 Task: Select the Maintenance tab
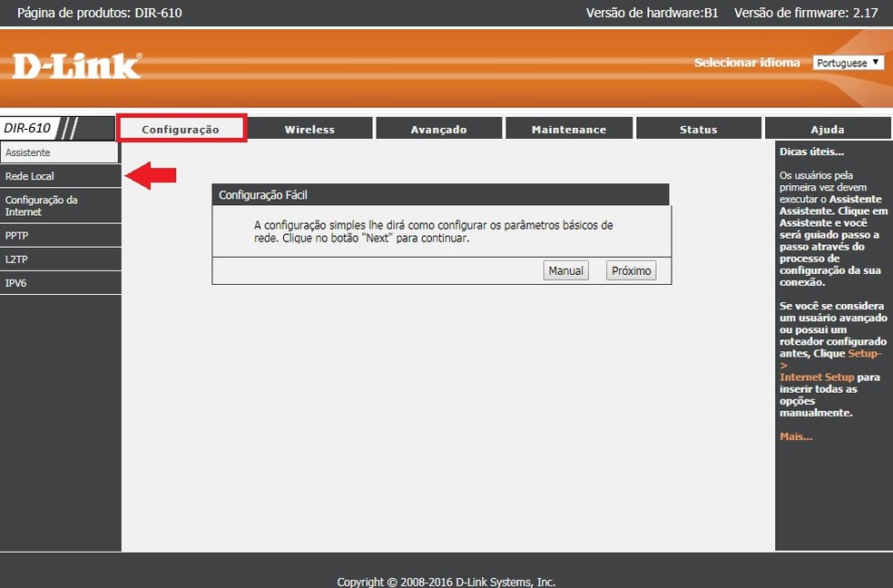point(568,129)
